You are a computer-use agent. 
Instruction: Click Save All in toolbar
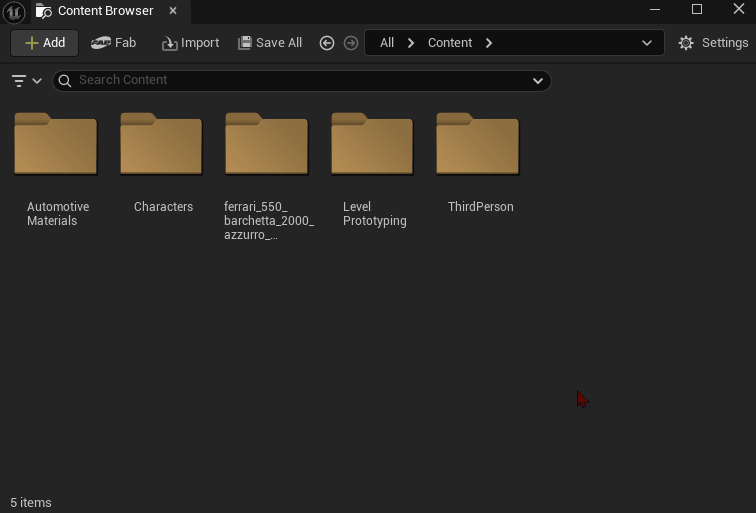pyautogui.click(x=270, y=43)
